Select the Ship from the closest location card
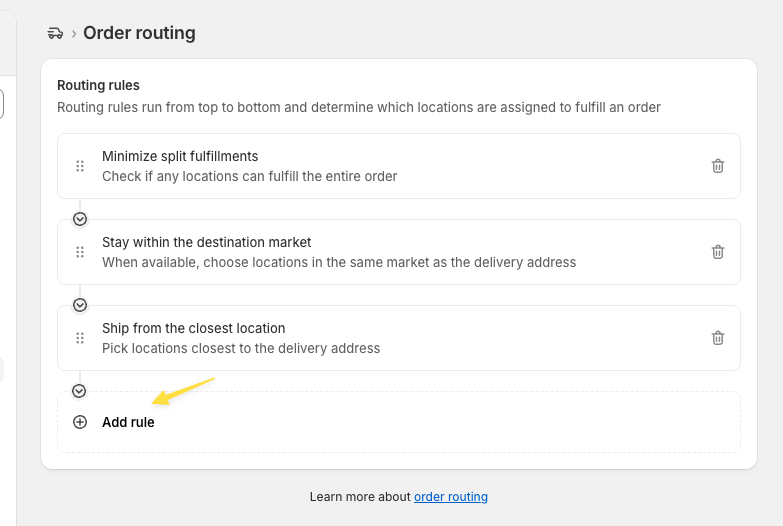Screen dimensions: 783x526 [x=399, y=338]
